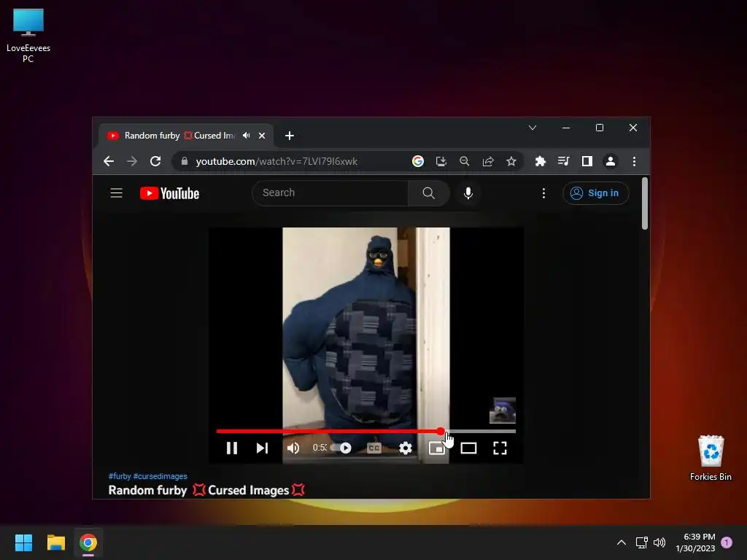
Task: Click the search magnifier button
Action: 429,192
